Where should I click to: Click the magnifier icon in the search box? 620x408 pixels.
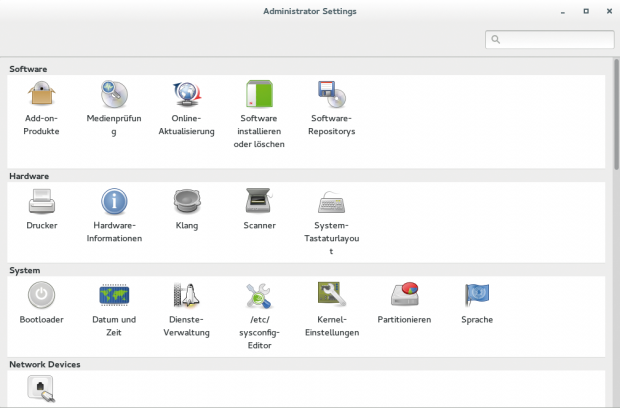click(495, 40)
